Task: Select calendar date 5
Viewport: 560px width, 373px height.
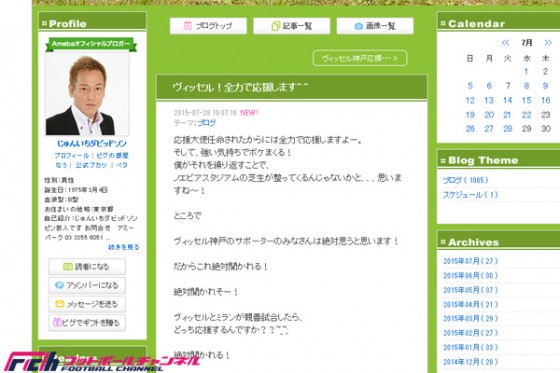Action: (470, 86)
